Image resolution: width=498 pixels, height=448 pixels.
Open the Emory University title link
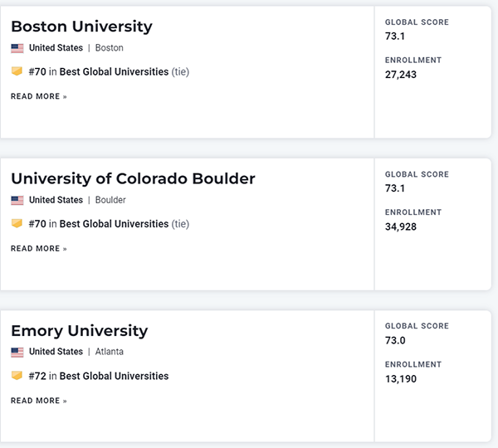(x=79, y=330)
